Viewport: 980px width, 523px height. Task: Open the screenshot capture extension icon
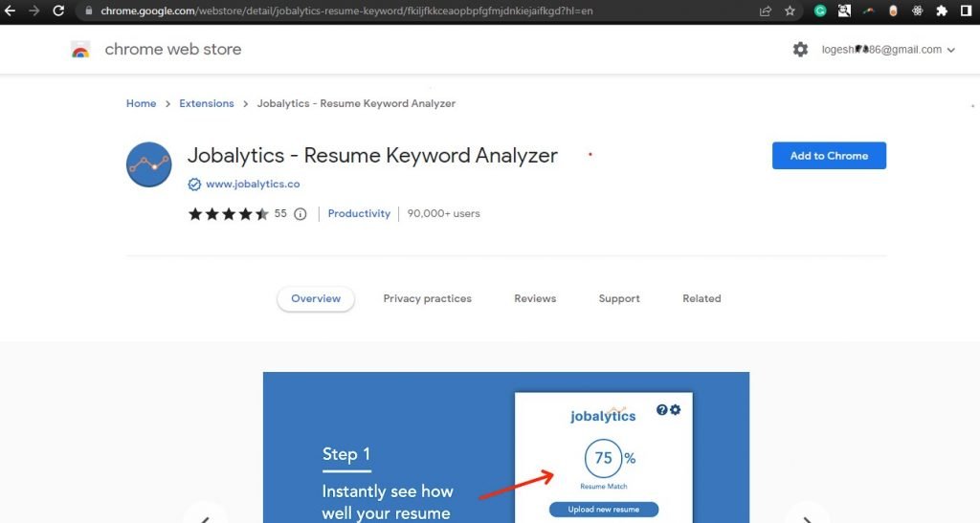pyautogui.click(x=844, y=11)
